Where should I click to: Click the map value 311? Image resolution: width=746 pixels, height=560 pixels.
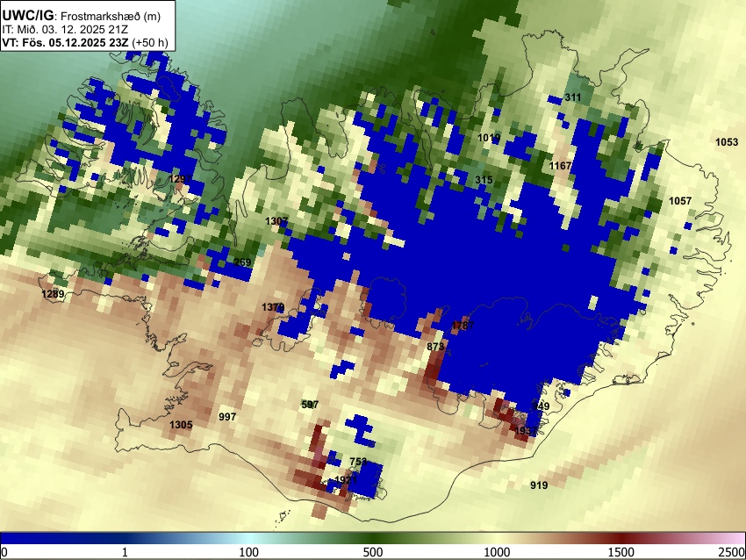(573, 97)
